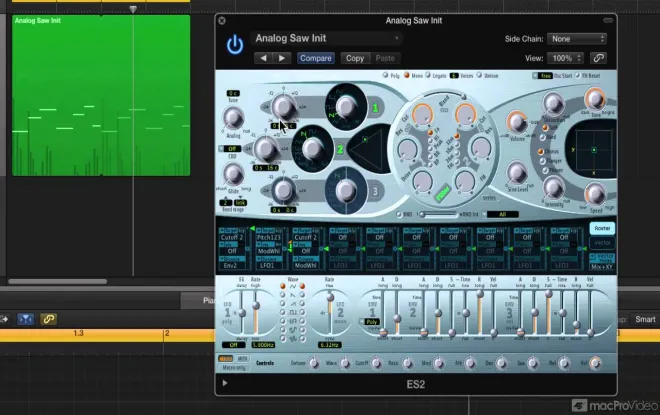Select the Macro controls tab
This screenshot has width=660, height=415.
[226, 359]
